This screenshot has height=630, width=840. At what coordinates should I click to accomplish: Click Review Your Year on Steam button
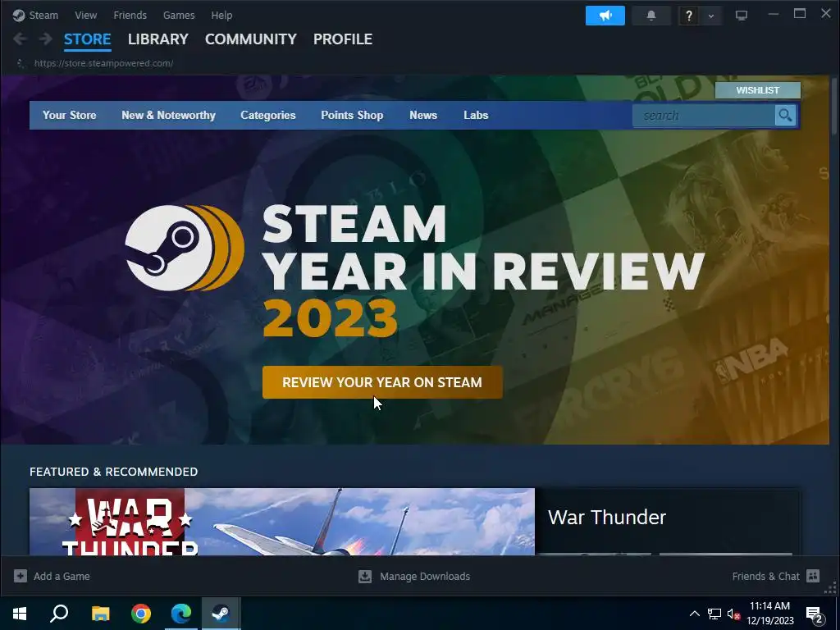click(382, 382)
